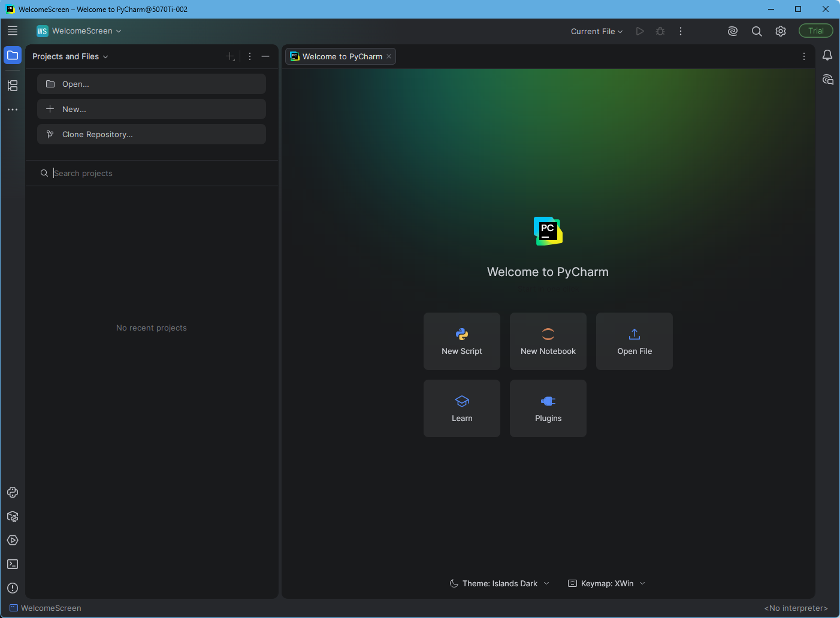
Task: Open the Services tool window
Action: (13, 540)
